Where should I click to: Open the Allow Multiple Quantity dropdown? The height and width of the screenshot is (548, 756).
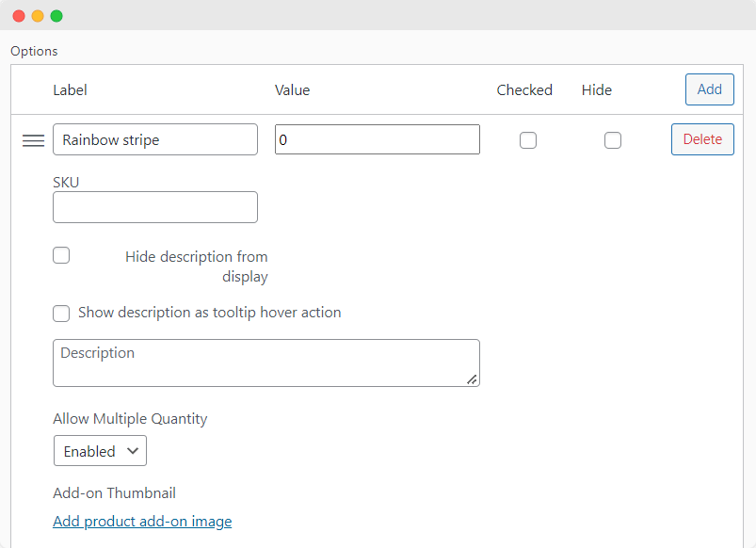coord(101,451)
